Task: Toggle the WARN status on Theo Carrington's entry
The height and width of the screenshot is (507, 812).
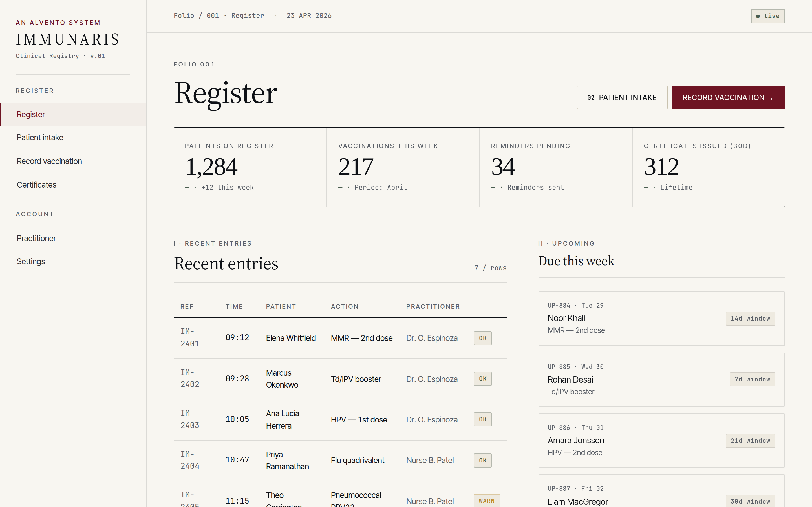Action: pos(487,501)
